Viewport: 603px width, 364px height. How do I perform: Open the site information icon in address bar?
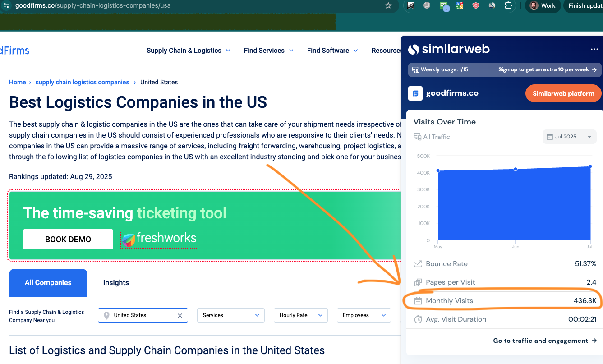(x=6, y=5)
